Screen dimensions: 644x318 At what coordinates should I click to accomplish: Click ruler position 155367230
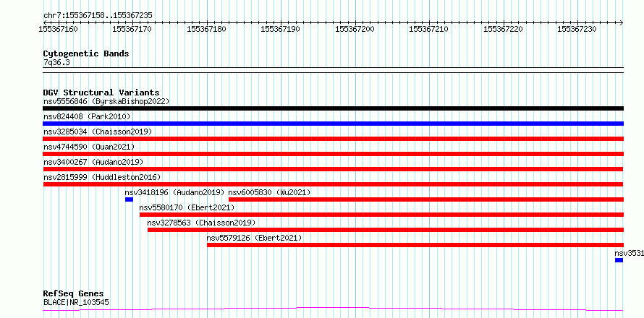point(577,29)
